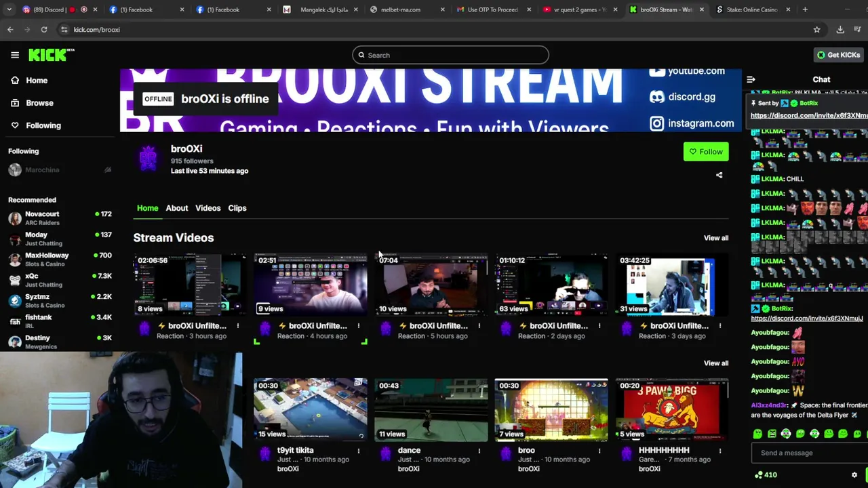Select the Home channel tab
The width and height of the screenshot is (868, 488).
coord(147,208)
